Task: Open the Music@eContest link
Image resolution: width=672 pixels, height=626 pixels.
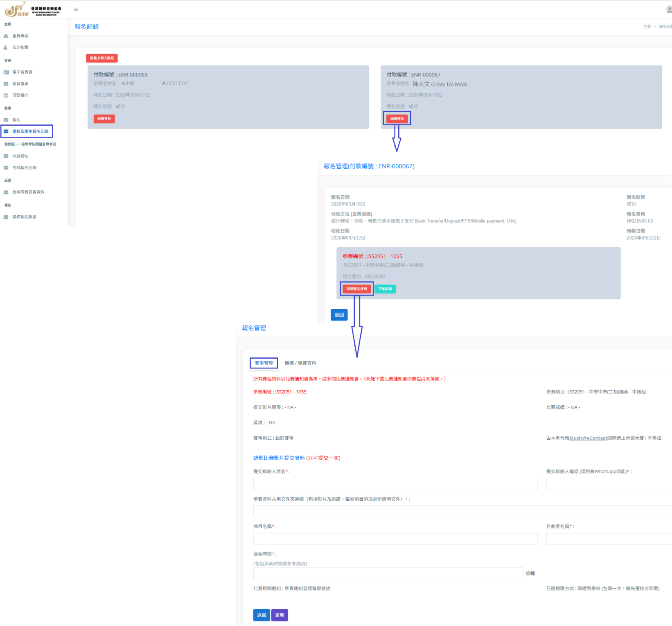Action: point(588,438)
